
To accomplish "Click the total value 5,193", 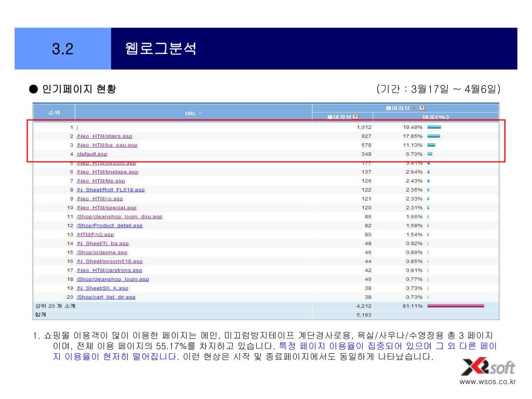I will 364,315.
